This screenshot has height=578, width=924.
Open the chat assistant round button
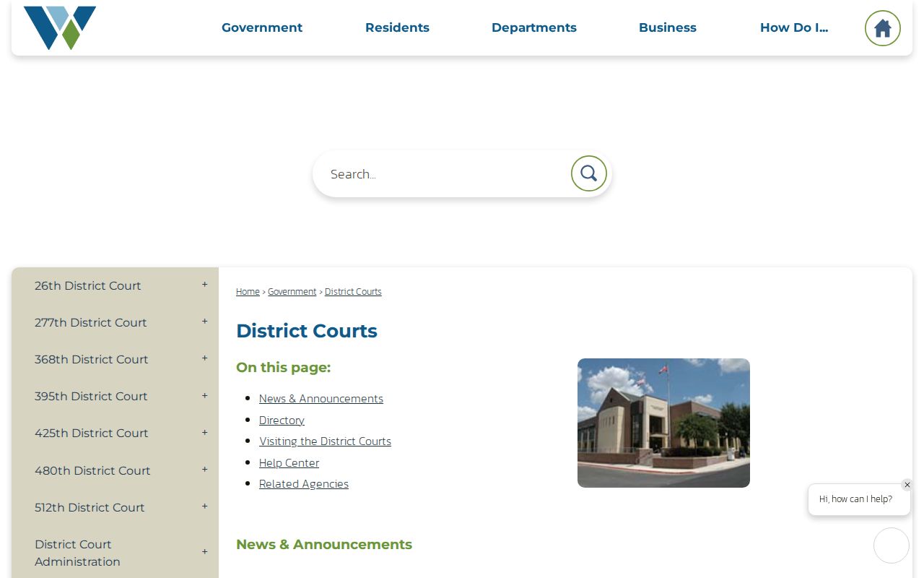coord(892,545)
